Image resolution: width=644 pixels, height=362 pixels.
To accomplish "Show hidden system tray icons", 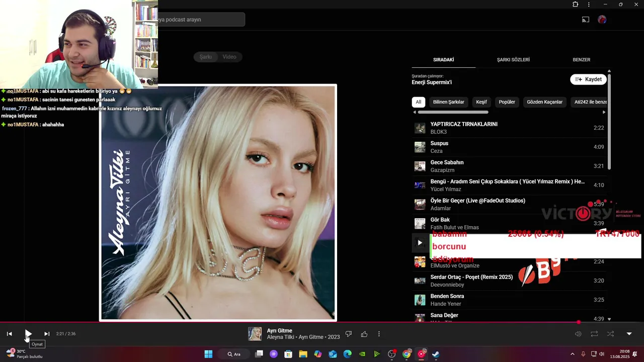I will pyautogui.click(x=572, y=354).
